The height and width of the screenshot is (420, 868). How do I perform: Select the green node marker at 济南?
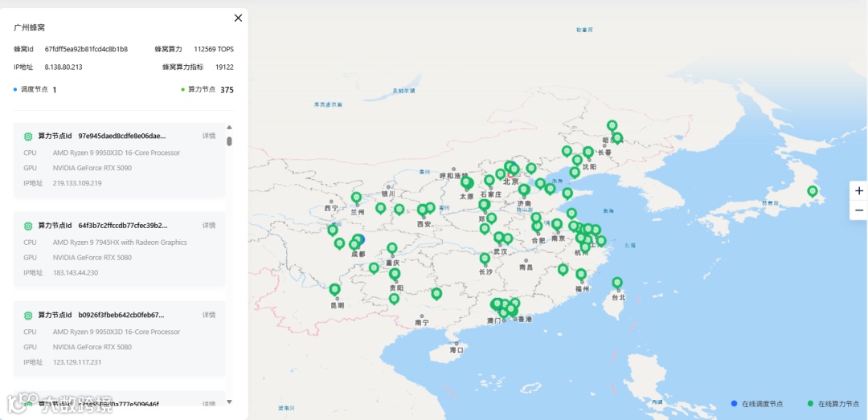pos(524,190)
